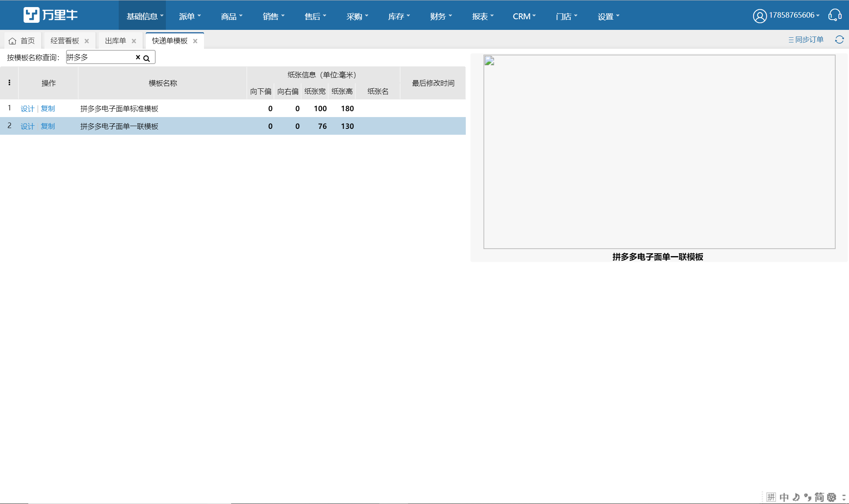Toggle IME 中 language mode

tap(784, 497)
